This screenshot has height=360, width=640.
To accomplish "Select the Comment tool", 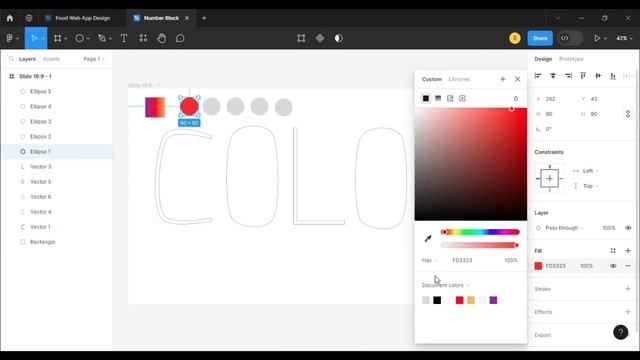I will (180, 38).
